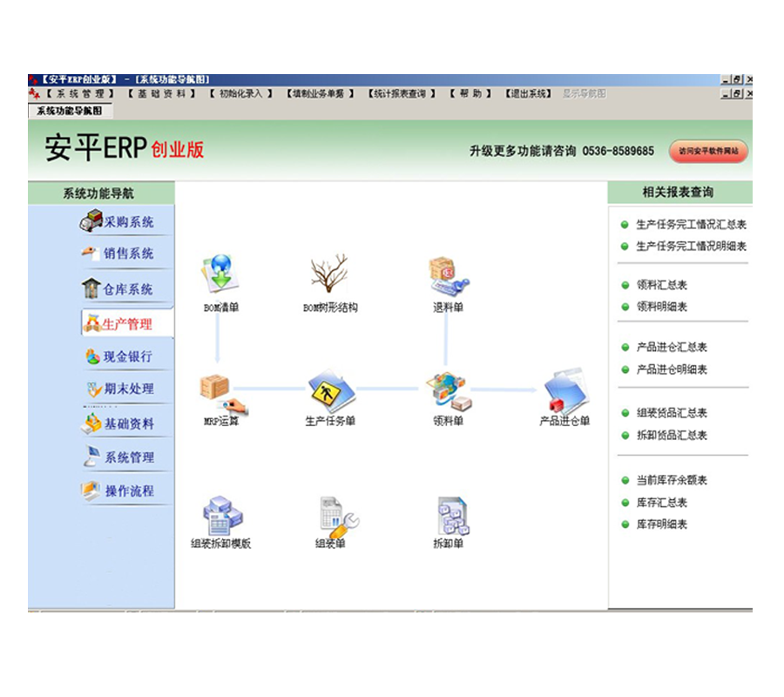This screenshot has height=697, width=784.
Task: Select 生产管理 in the sidebar
Action: tap(127, 323)
